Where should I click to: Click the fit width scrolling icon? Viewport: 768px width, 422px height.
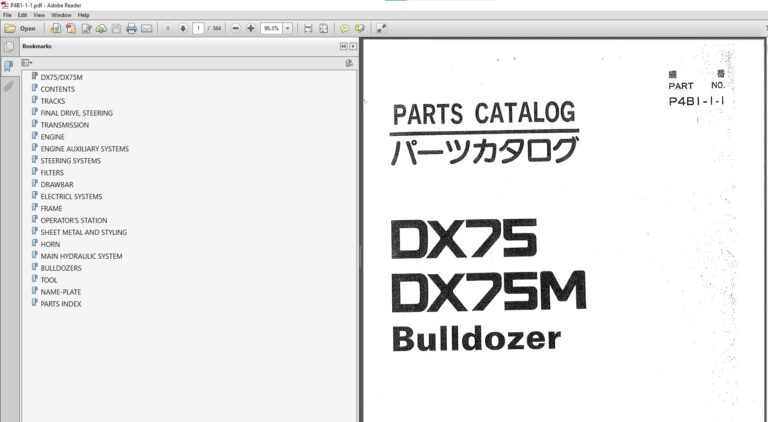(x=308, y=28)
